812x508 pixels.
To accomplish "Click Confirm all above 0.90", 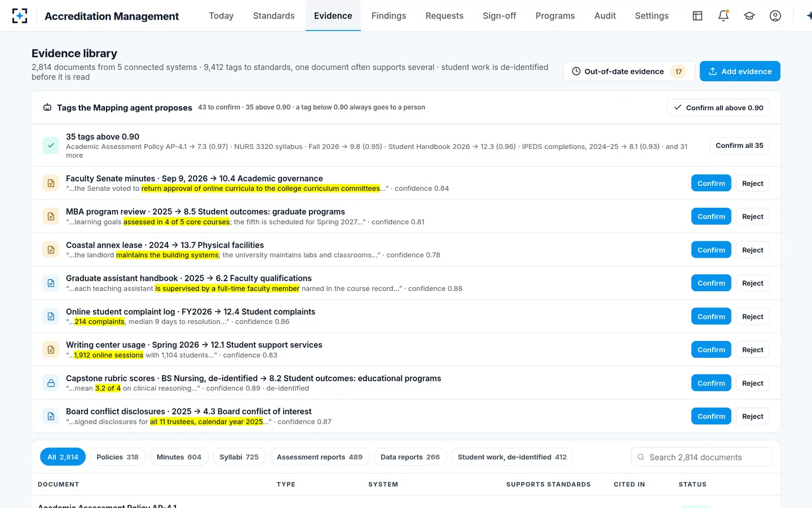I will [718, 107].
